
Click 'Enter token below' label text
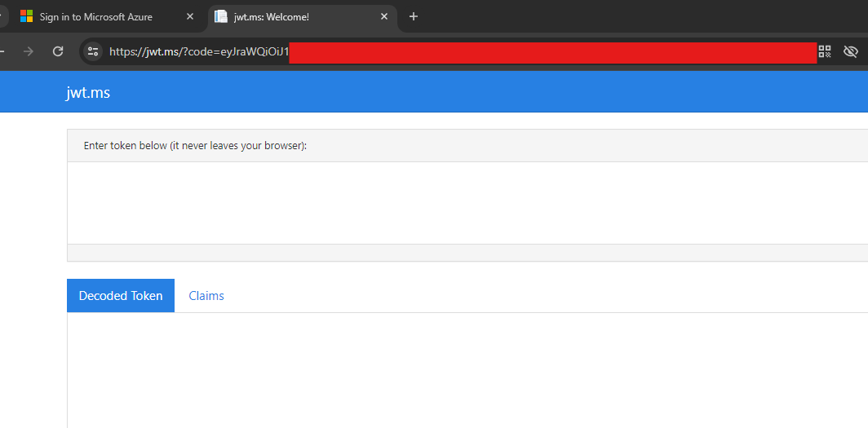(x=196, y=146)
